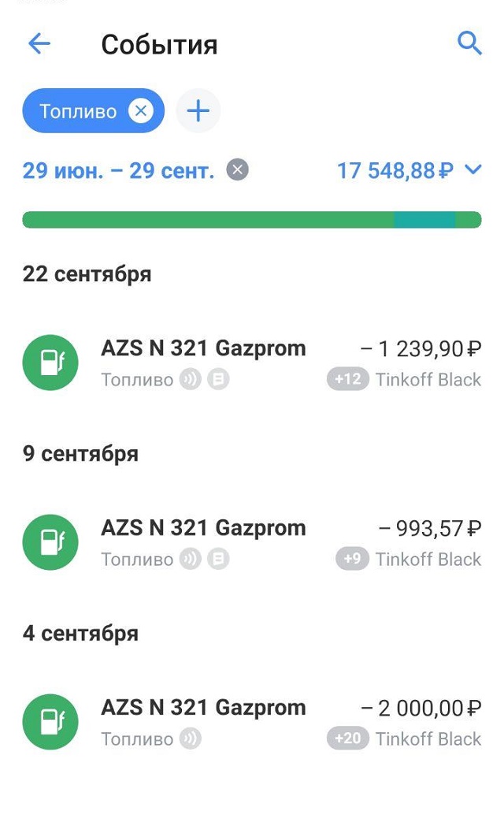
Task: Open the date range 29 июн. – 29 сент.
Action: coord(118,171)
